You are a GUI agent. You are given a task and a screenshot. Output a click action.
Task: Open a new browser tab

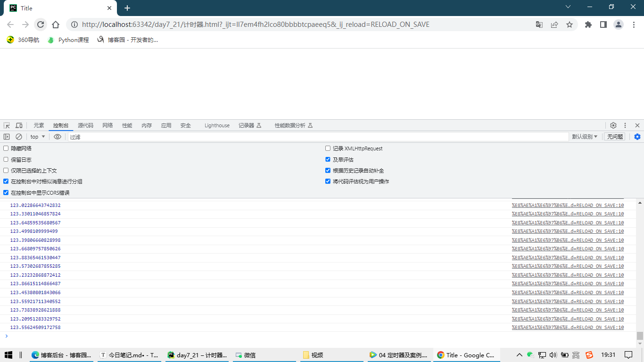[x=127, y=8]
